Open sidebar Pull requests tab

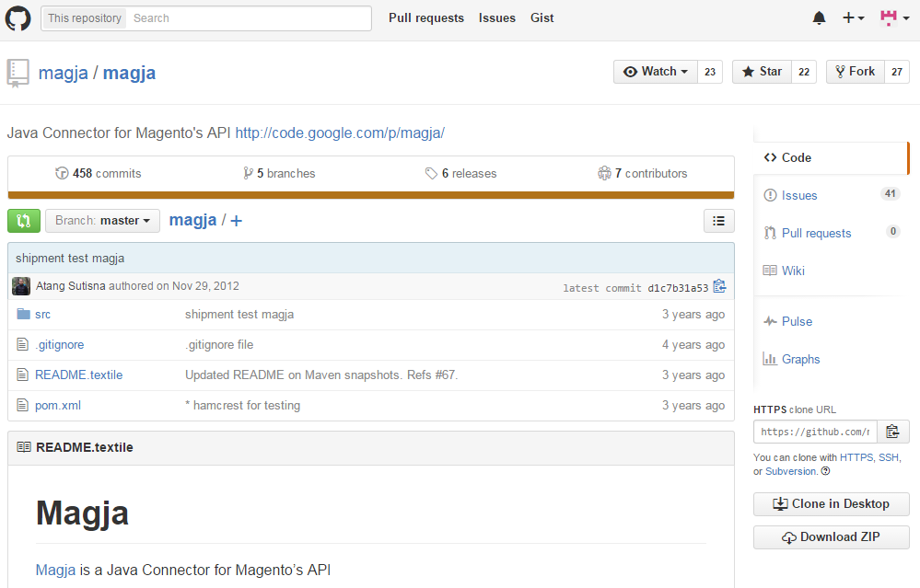[x=831, y=233]
